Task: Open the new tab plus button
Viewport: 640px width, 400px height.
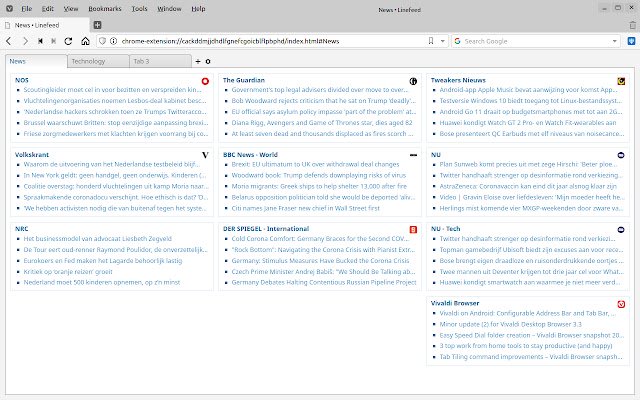Action: click(98, 25)
